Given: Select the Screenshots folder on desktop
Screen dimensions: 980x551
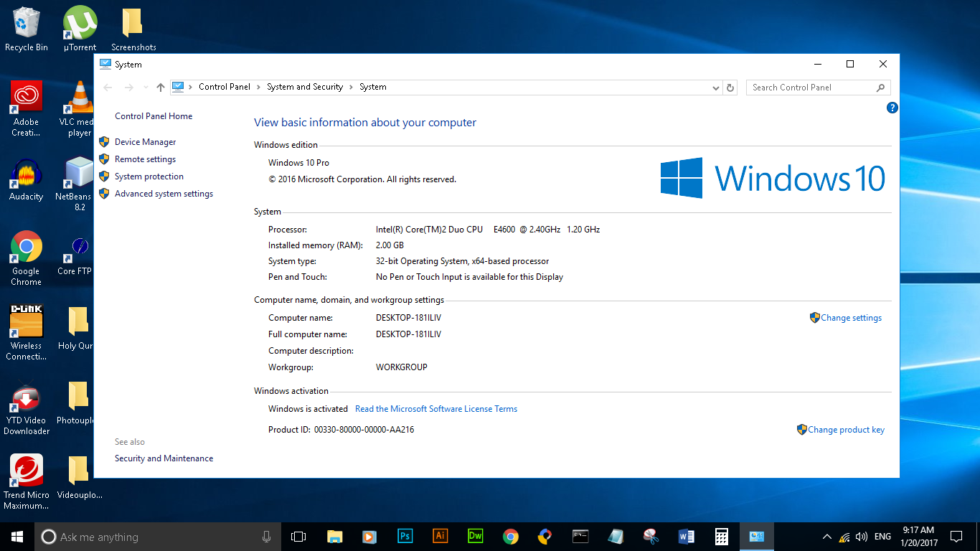Looking at the screenshot, I should (133, 29).
